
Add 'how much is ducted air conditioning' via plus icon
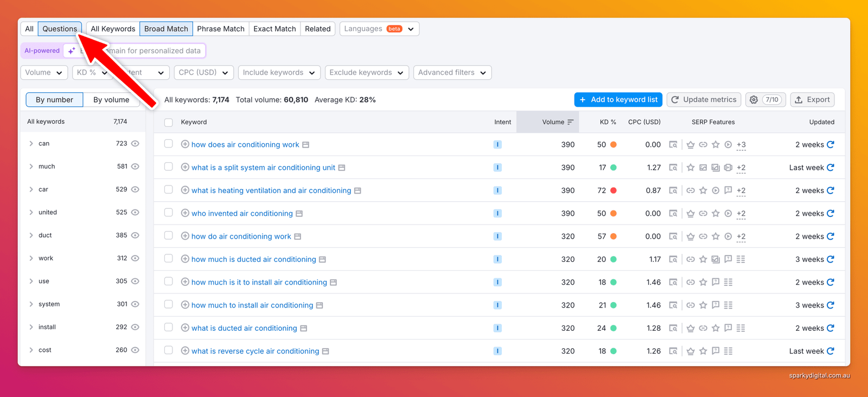point(185,259)
